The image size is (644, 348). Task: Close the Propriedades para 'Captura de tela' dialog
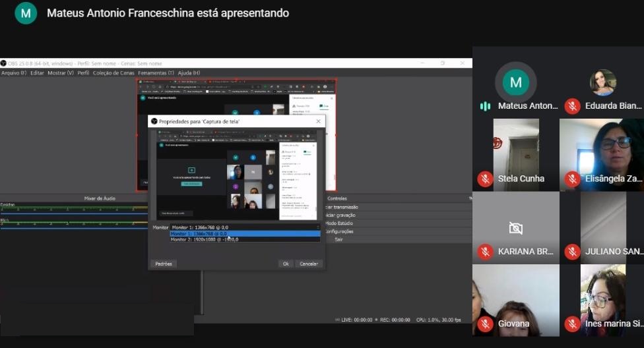318,121
